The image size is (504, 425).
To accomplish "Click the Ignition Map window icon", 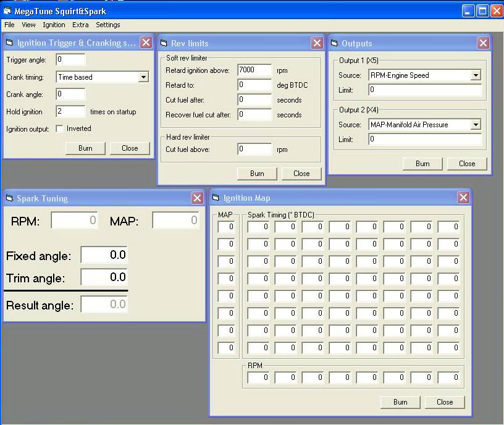I will [x=216, y=198].
